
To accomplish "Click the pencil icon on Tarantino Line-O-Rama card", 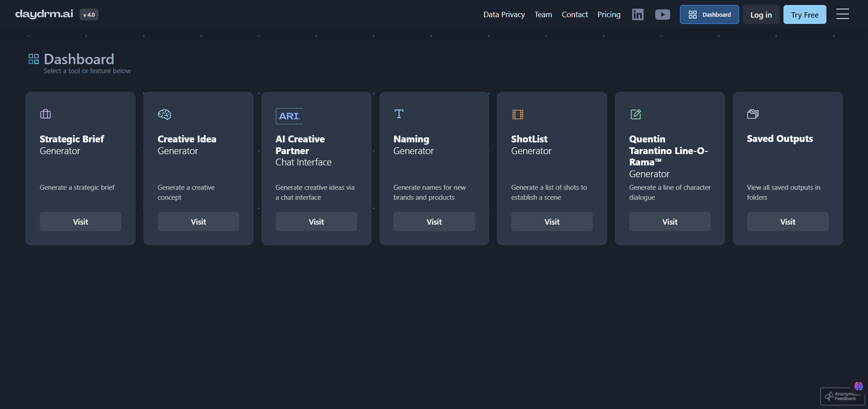I will pyautogui.click(x=636, y=114).
